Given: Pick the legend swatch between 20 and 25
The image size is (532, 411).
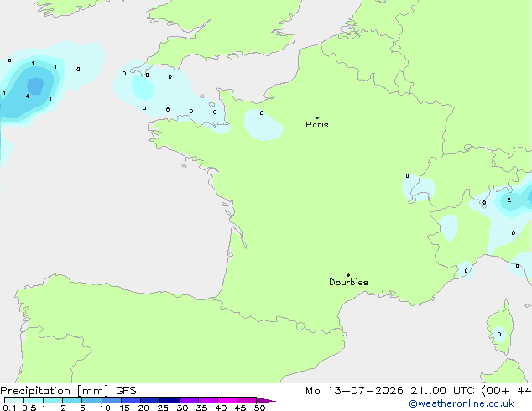Looking at the screenshot, I should 150,400.
